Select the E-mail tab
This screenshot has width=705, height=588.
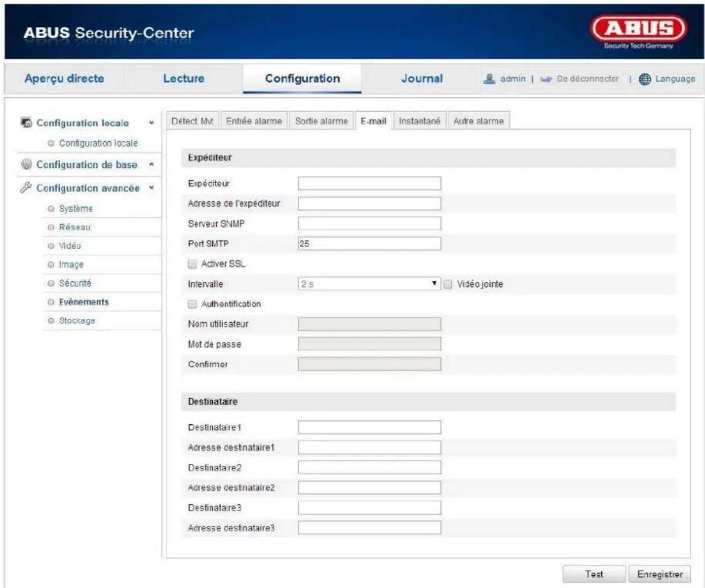(374, 121)
